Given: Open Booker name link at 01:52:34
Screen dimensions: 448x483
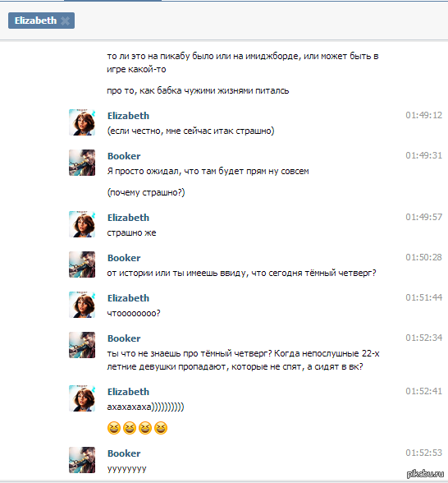Looking at the screenshot, I should tap(124, 338).
